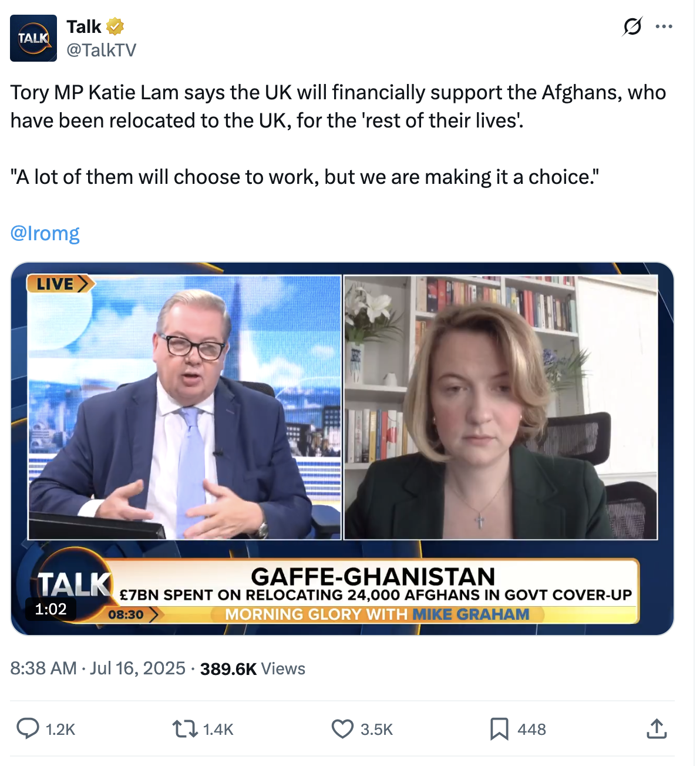The height and width of the screenshot is (766, 700).
Task: Open the replies speech bubble icon
Action: (28, 728)
